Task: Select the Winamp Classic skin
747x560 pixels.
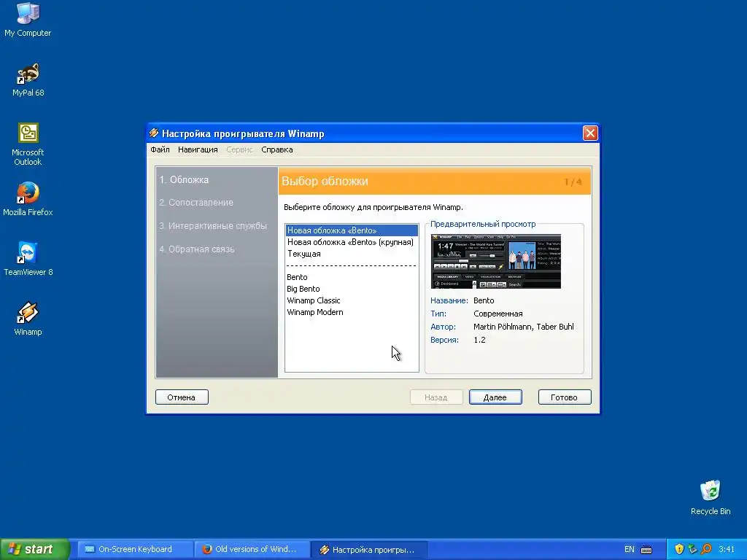Action: [x=352, y=300]
